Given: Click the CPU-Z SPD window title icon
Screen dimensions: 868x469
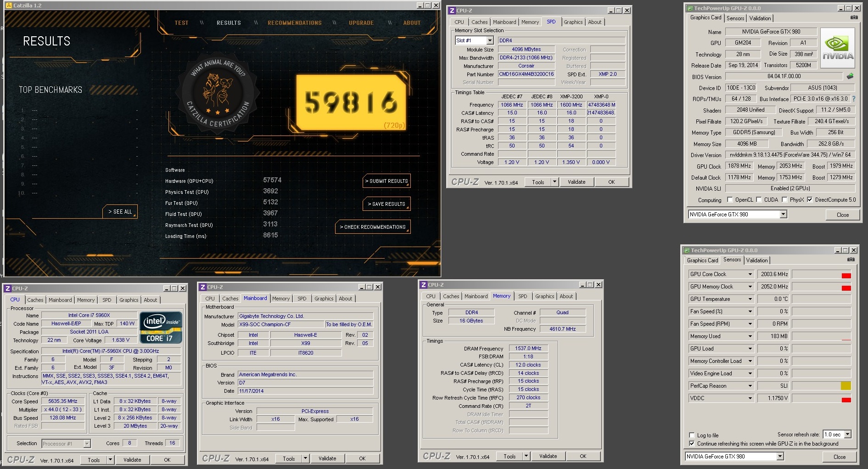Looking at the screenshot, I should pyautogui.click(x=452, y=11).
